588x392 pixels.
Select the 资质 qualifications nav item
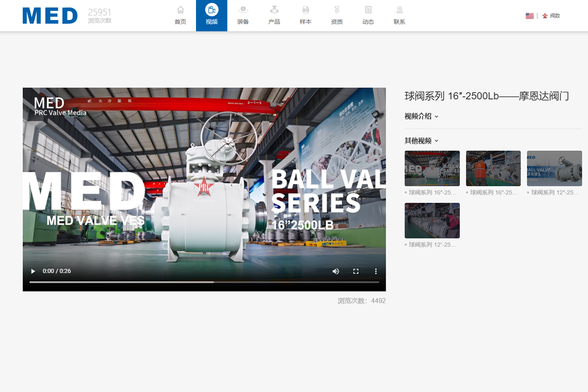tap(337, 10)
